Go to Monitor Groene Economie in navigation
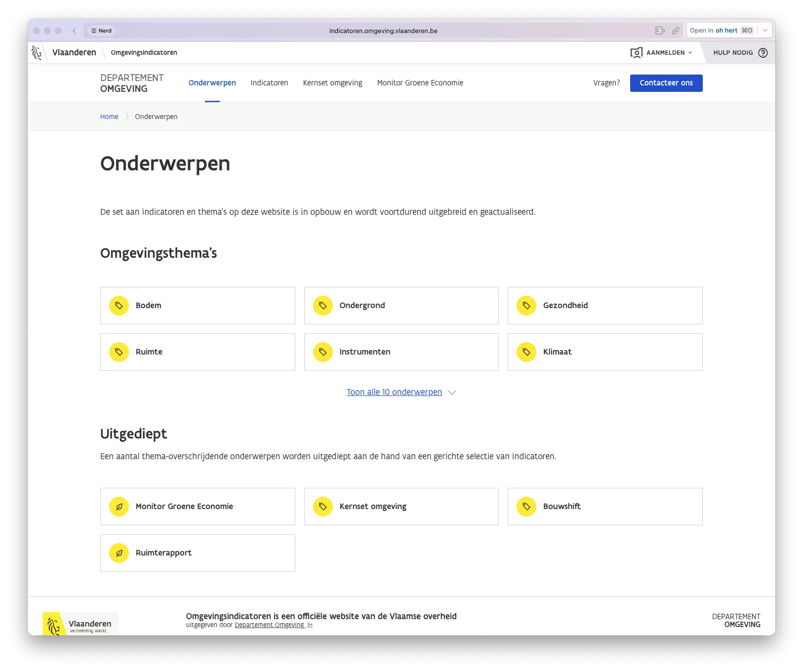Screen dimensions: 803x672 click(420, 83)
